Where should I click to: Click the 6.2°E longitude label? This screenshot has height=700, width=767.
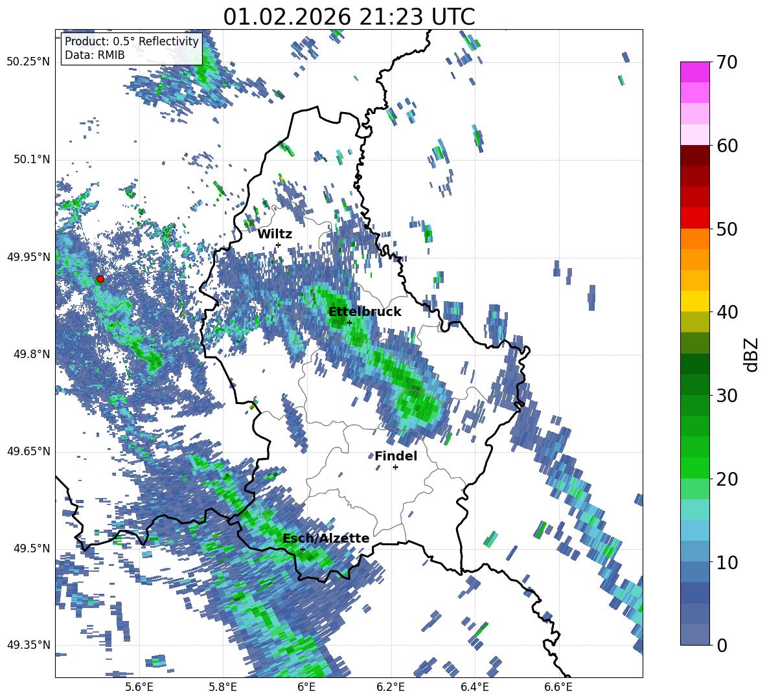pyautogui.click(x=391, y=687)
